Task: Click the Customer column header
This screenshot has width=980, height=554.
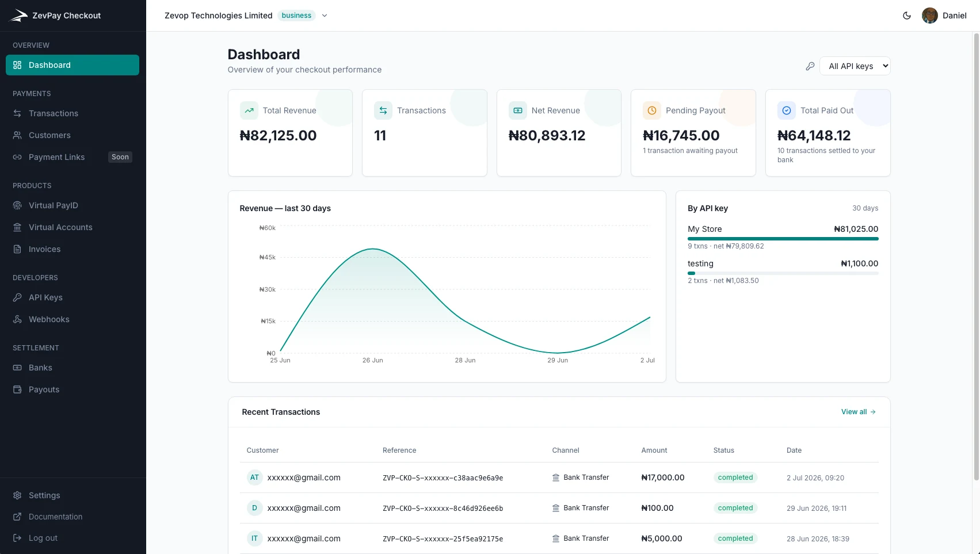Action: point(262,450)
